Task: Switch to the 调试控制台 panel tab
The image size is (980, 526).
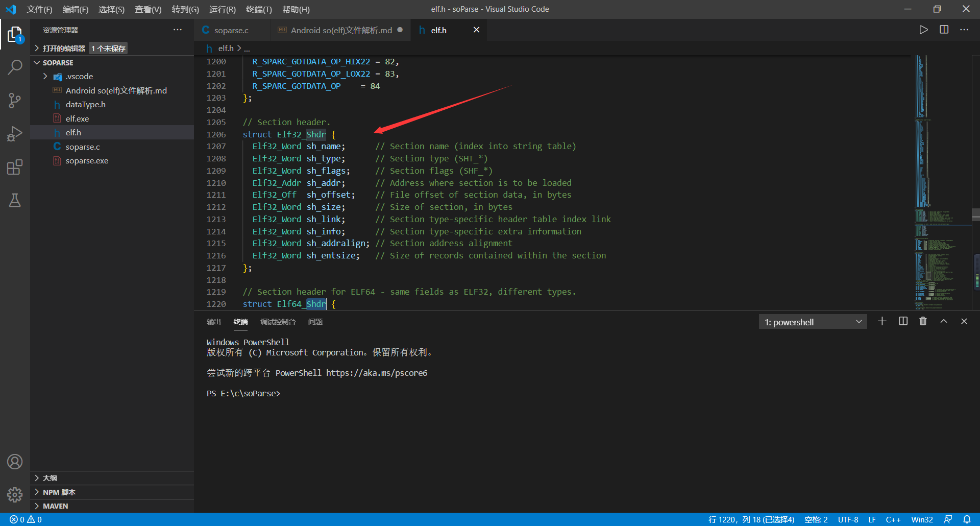Action: coord(278,322)
